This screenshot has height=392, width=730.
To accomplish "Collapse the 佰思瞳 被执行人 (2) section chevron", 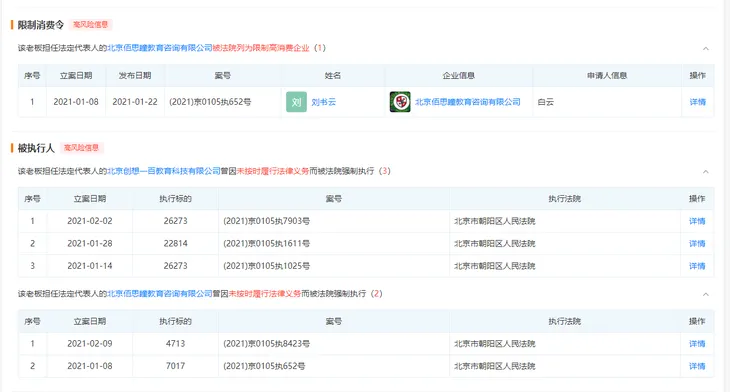I will [x=706, y=294].
